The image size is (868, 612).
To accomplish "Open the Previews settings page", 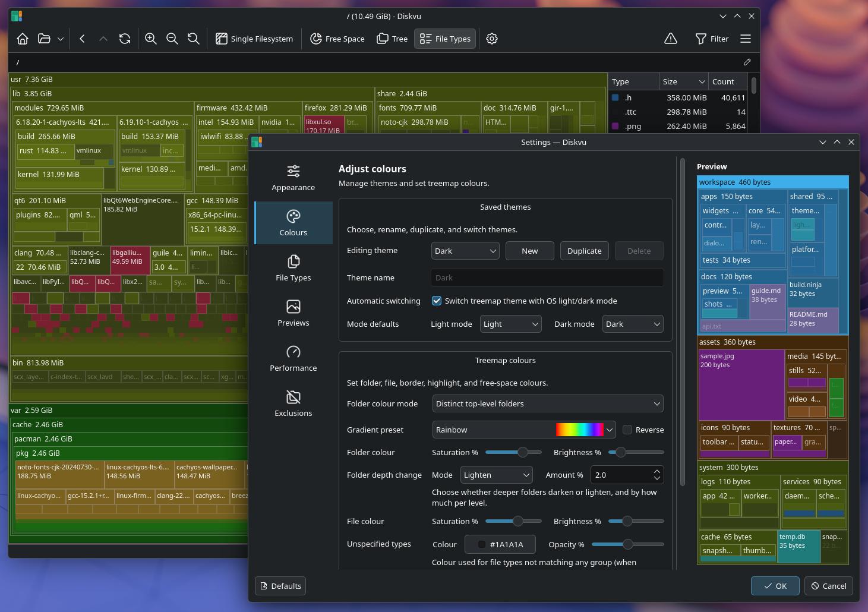I will (293, 313).
